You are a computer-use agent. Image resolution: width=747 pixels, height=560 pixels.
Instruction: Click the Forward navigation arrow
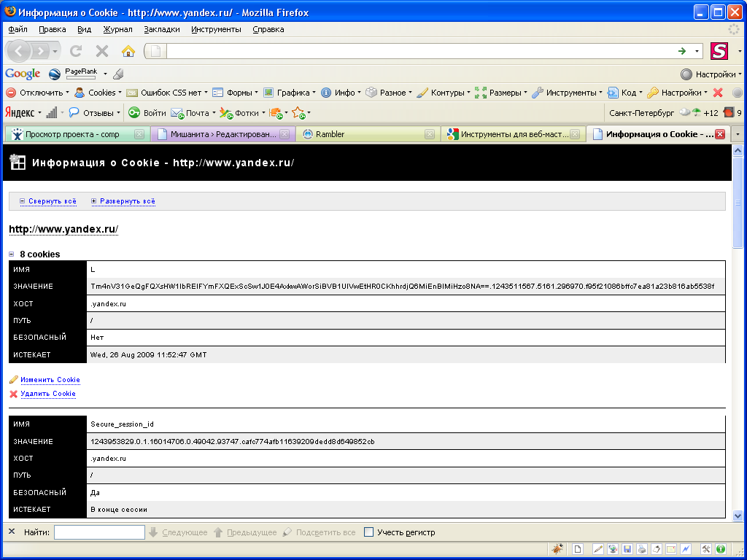(41, 50)
